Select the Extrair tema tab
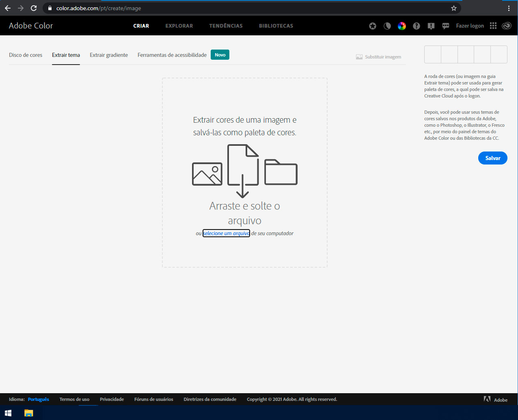 (x=66, y=55)
